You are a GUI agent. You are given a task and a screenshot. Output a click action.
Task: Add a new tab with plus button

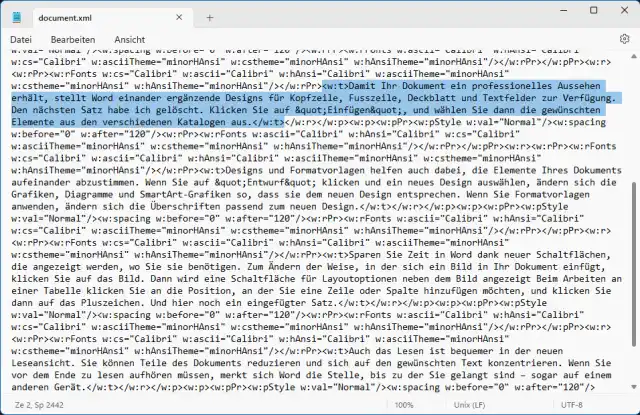(x=210, y=18)
